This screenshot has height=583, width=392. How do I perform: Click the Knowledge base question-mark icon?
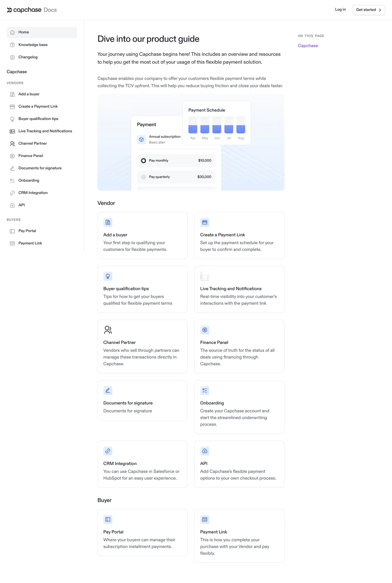tap(12, 45)
